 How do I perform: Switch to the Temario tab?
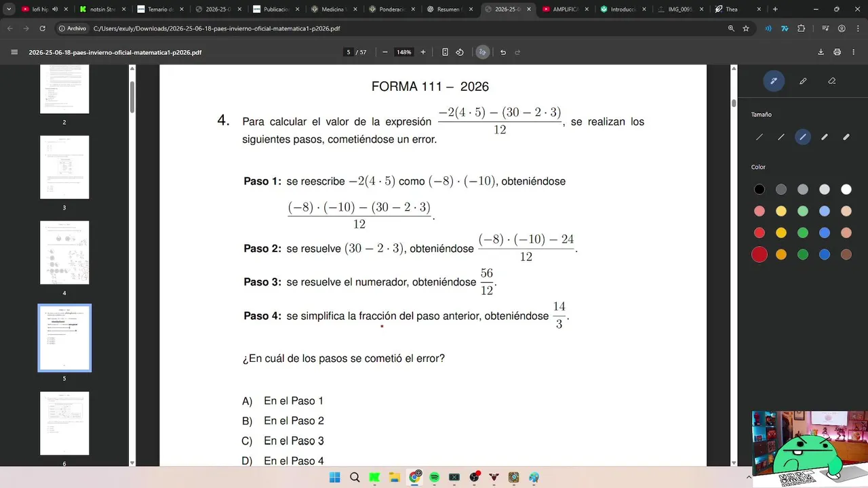159,9
